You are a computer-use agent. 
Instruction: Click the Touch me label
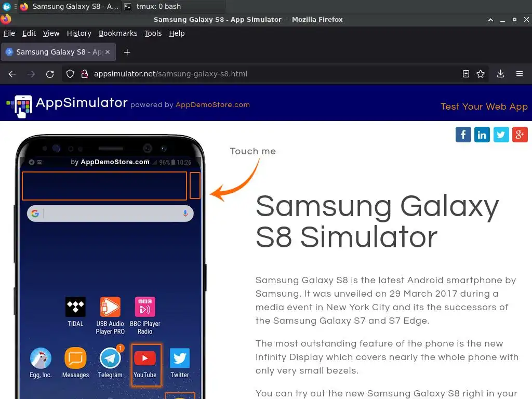tap(253, 151)
